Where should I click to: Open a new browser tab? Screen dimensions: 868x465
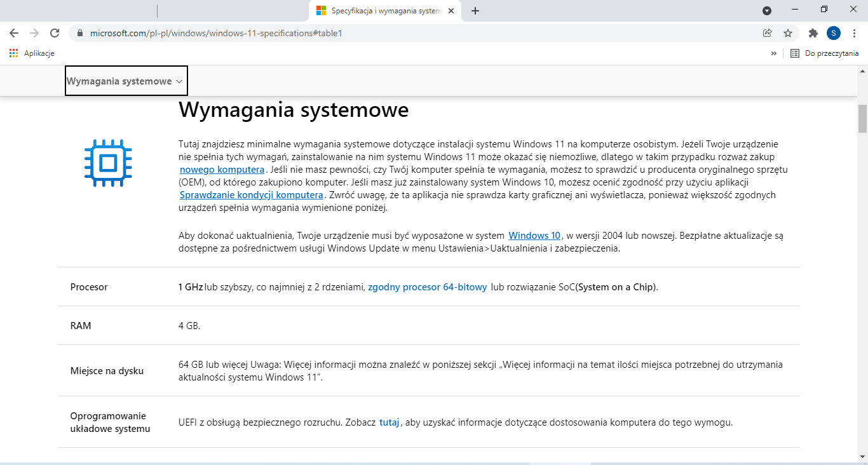pyautogui.click(x=475, y=11)
